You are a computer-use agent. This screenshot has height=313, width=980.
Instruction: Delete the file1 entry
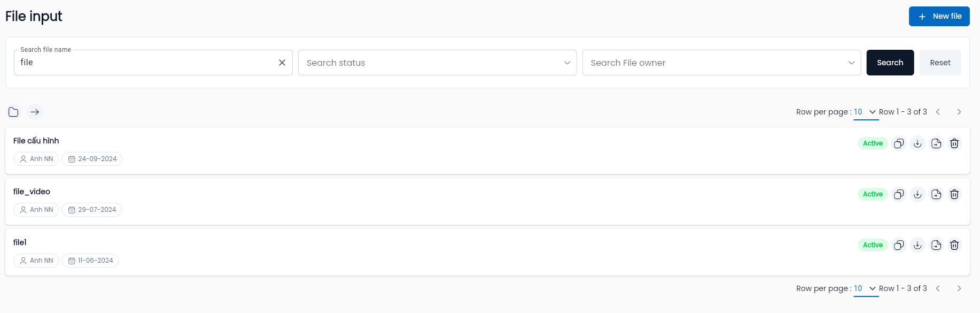click(954, 245)
